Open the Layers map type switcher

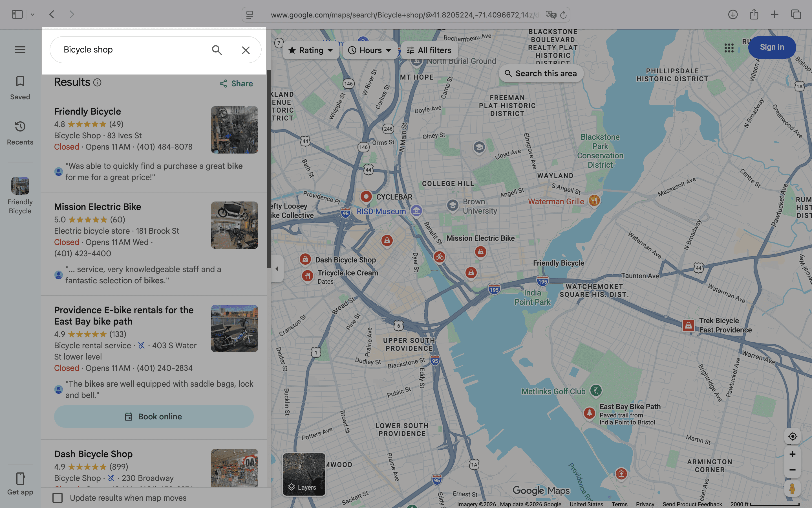(304, 474)
